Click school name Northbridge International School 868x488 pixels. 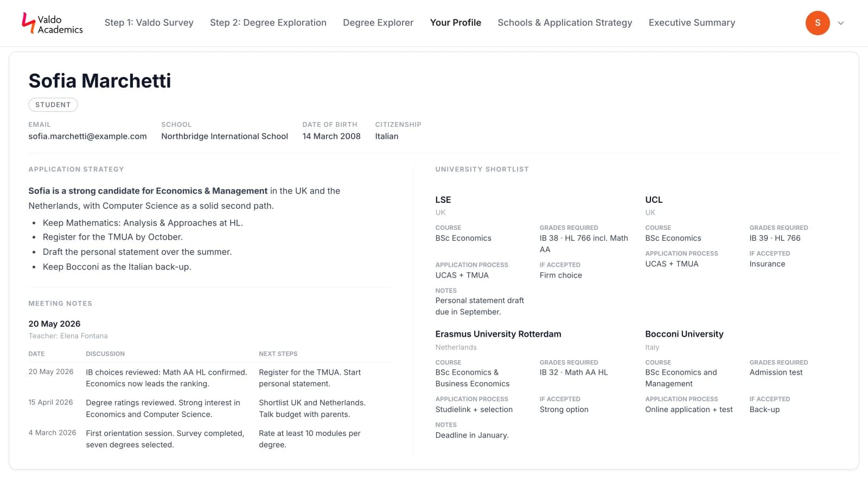point(225,136)
